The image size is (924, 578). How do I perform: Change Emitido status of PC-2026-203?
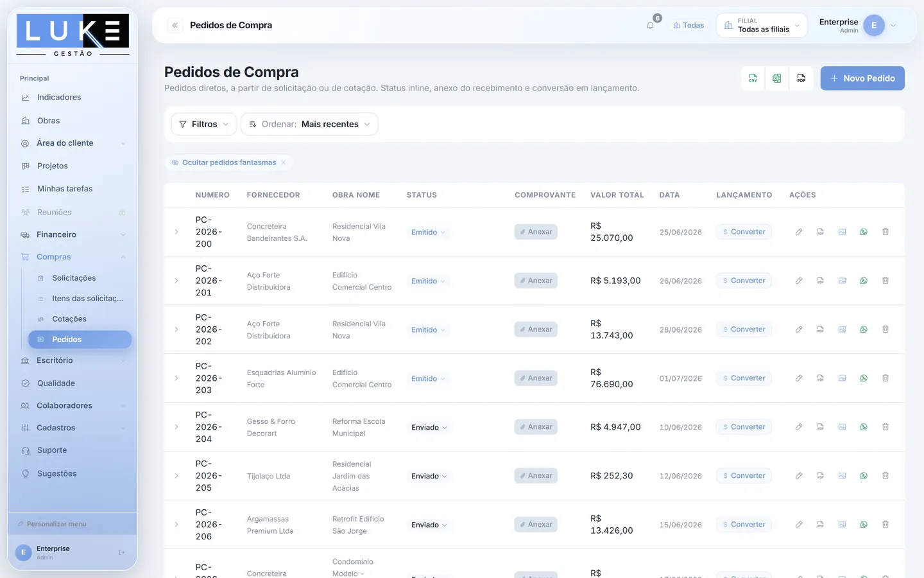(428, 378)
